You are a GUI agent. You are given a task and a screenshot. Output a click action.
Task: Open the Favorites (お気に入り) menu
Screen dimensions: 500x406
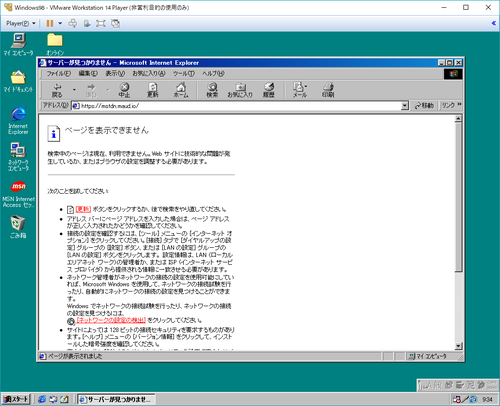point(149,73)
